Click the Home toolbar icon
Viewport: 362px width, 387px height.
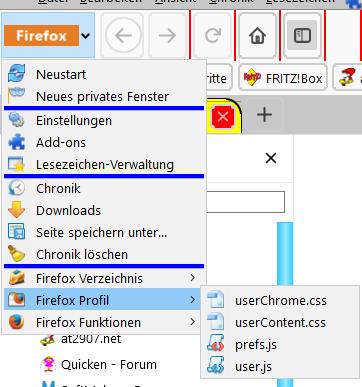tap(257, 36)
